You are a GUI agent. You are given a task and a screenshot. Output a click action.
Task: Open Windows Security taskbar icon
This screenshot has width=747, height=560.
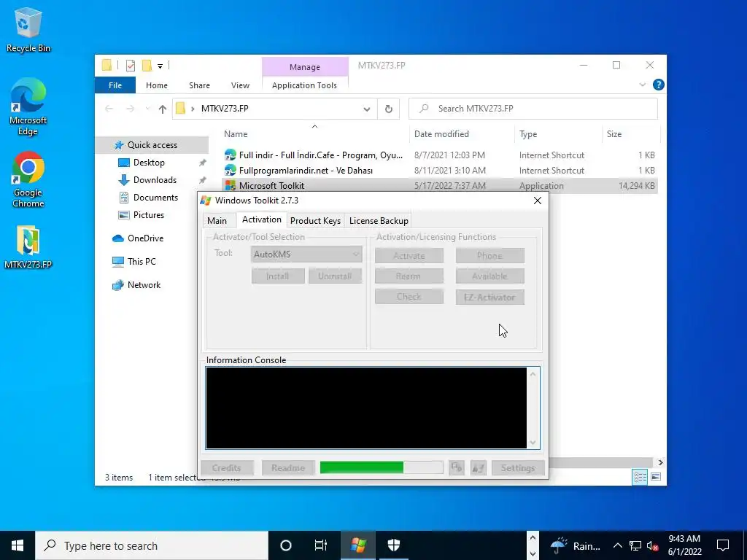click(x=393, y=545)
